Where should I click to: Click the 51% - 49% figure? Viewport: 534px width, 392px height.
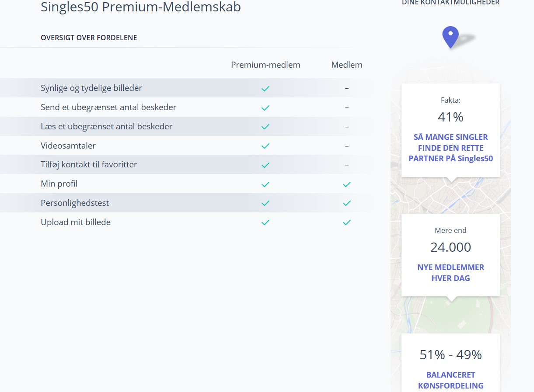coord(450,355)
